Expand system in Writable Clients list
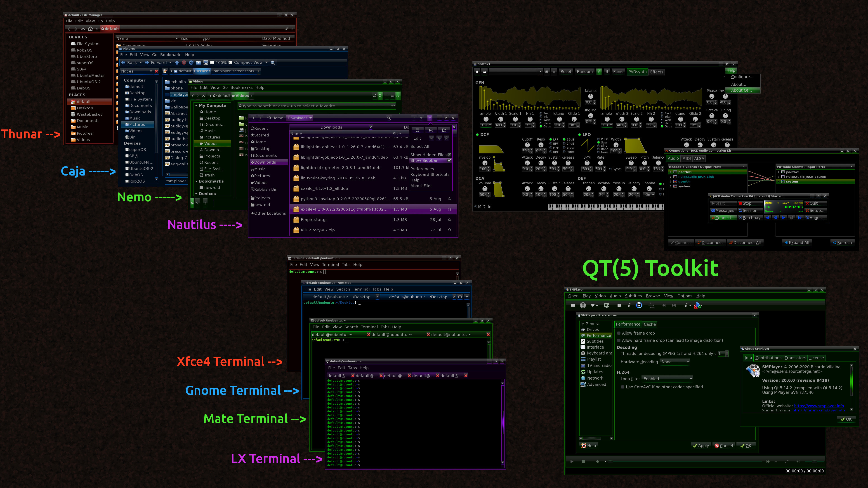Screen dimensions: 868x488 779,181
